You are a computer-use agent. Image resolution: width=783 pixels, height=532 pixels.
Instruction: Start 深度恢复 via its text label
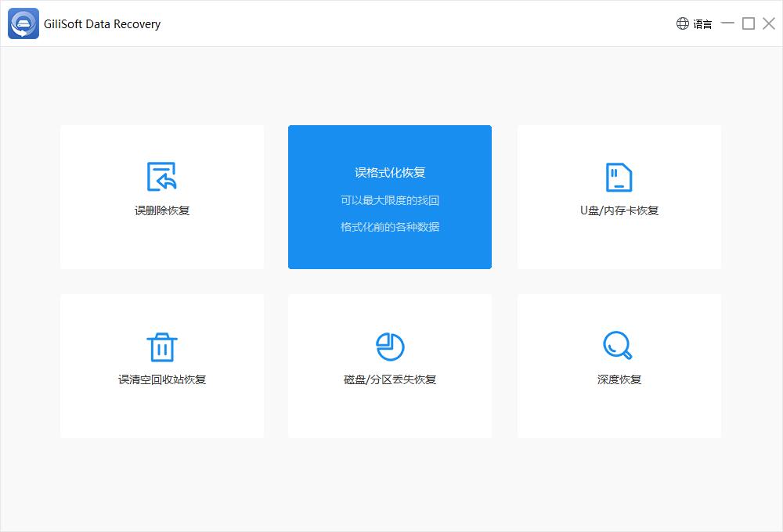pyautogui.click(x=619, y=379)
